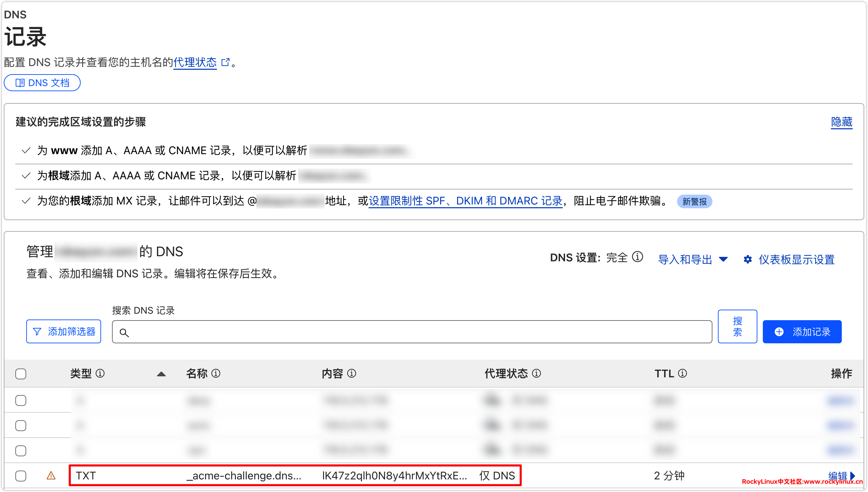Click the 搜索 DNS 记录 input field
The image size is (868, 492).
(412, 332)
